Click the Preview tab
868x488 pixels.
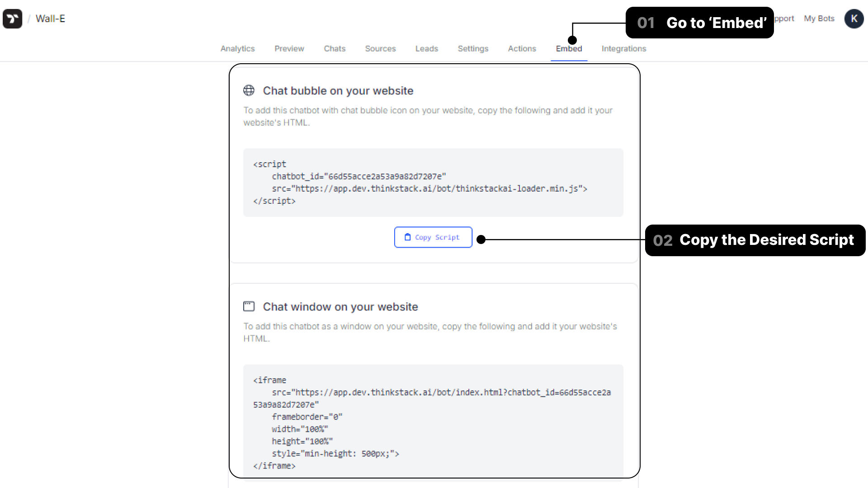tap(289, 48)
